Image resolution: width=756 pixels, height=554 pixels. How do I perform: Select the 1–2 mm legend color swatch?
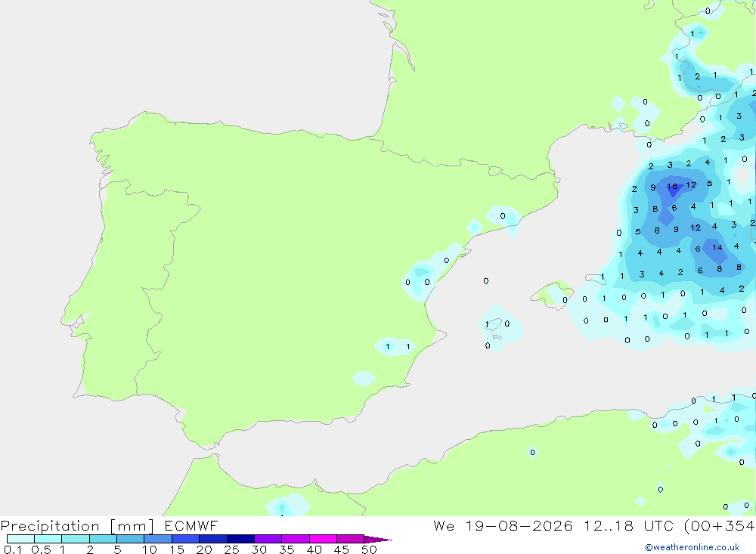click(76, 539)
